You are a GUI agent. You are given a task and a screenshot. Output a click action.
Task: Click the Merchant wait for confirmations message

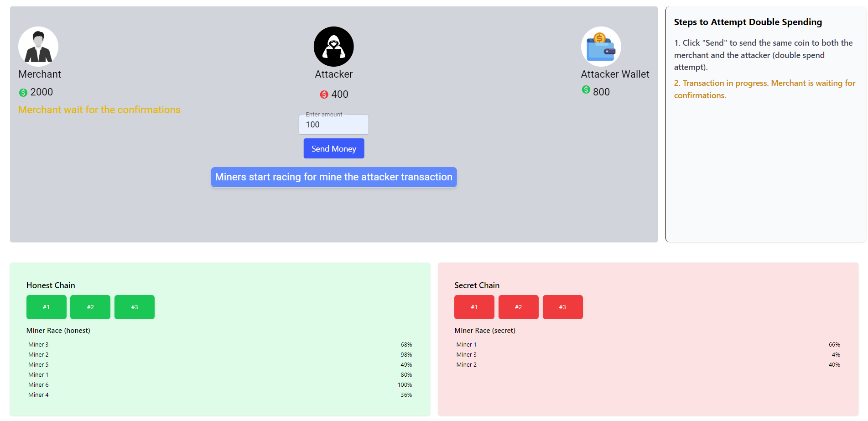click(x=99, y=110)
